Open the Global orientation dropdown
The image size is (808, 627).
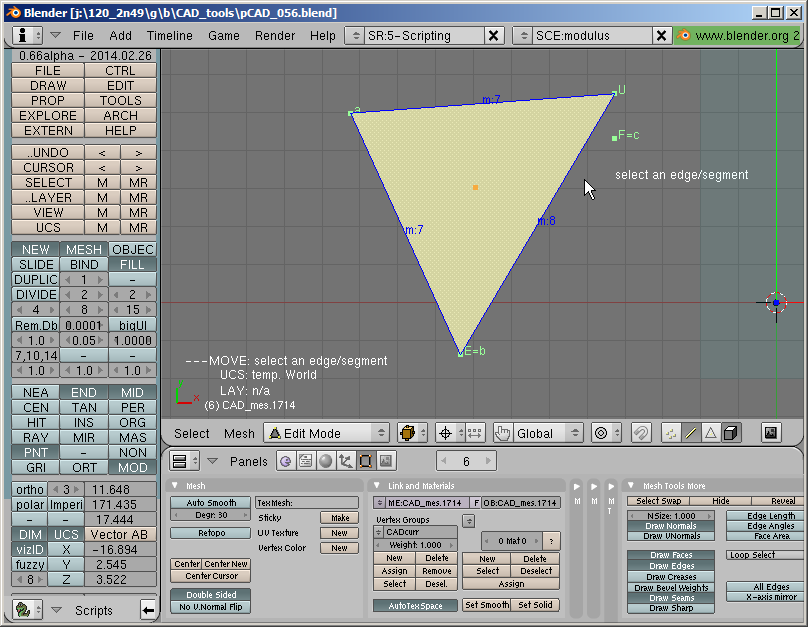coord(538,433)
